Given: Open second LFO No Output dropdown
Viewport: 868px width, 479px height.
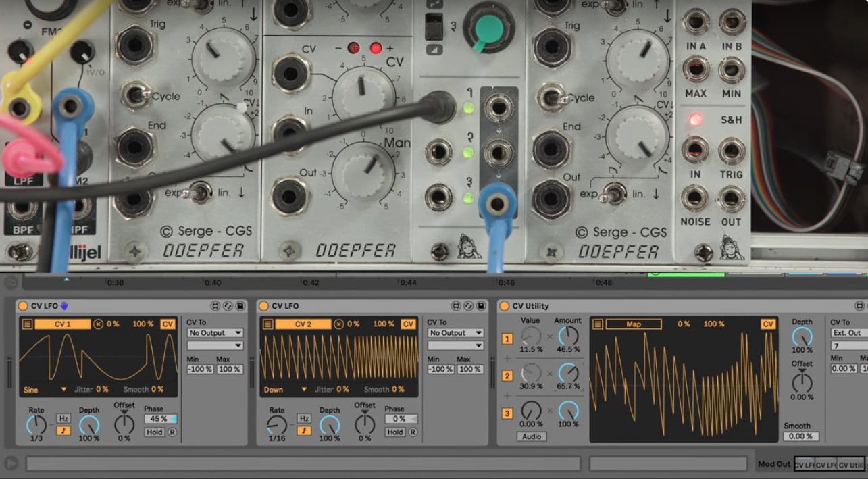Looking at the screenshot, I should [x=456, y=333].
